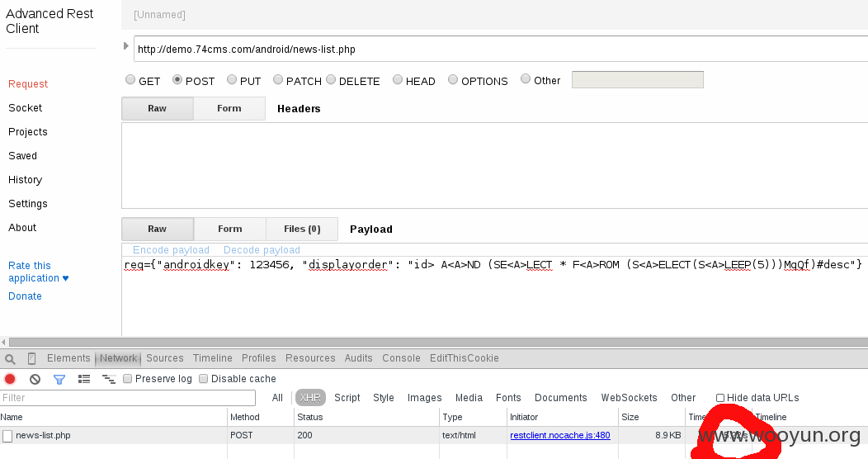This screenshot has width=868, height=459.
Task: Click the DevTools search magnifier icon
Action: [10, 359]
